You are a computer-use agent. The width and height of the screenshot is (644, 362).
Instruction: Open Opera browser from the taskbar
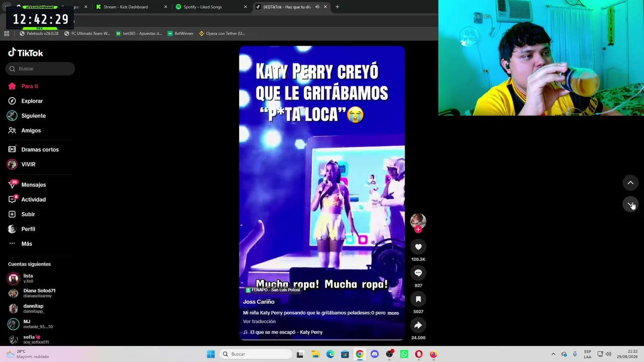419,354
